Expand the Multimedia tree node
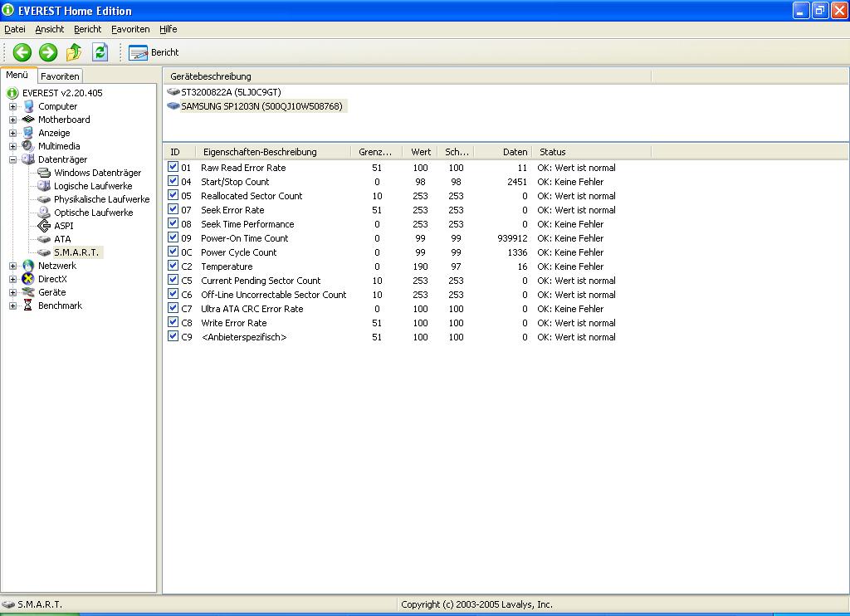 click(12, 146)
